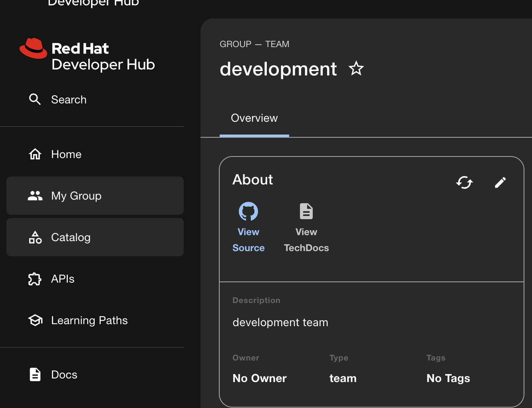Screen dimensions: 532x408
Task: Switch to the Overview tab
Action: click(x=254, y=118)
